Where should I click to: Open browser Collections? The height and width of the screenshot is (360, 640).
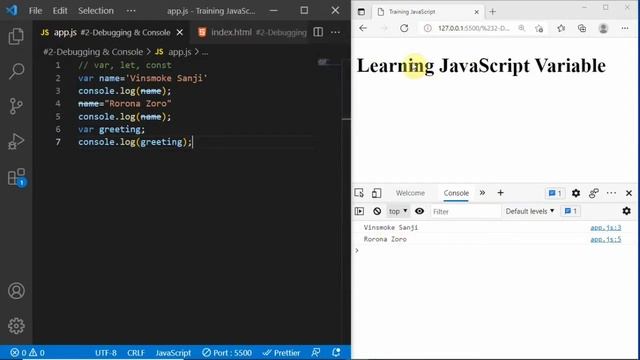pos(582,28)
